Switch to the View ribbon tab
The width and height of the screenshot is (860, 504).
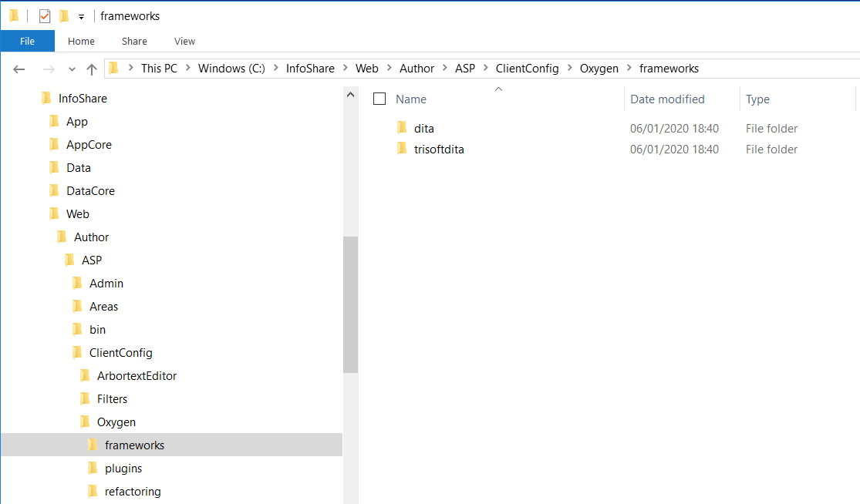pos(184,41)
